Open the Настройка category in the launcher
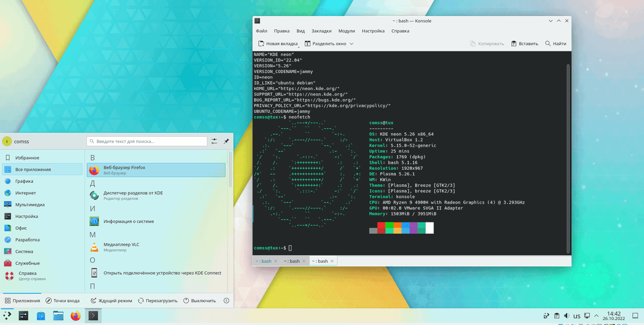644x325 pixels. coord(42,217)
